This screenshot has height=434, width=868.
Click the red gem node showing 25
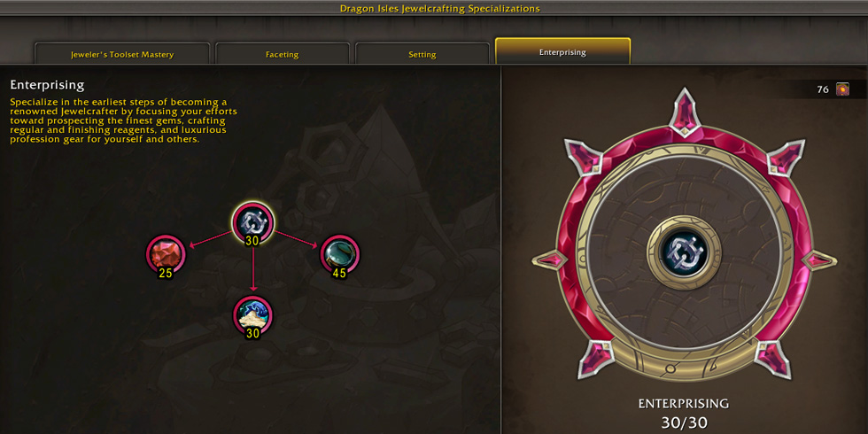[166, 253]
